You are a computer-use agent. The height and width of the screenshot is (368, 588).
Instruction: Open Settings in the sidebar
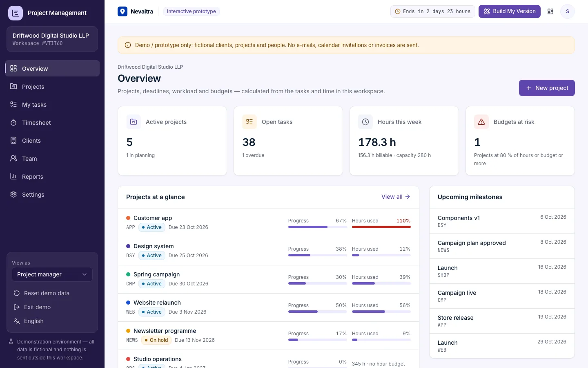click(x=52, y=194)
